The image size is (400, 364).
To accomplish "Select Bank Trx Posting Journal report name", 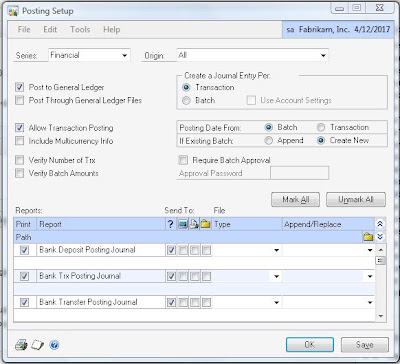I will click(x=80, y=276).
